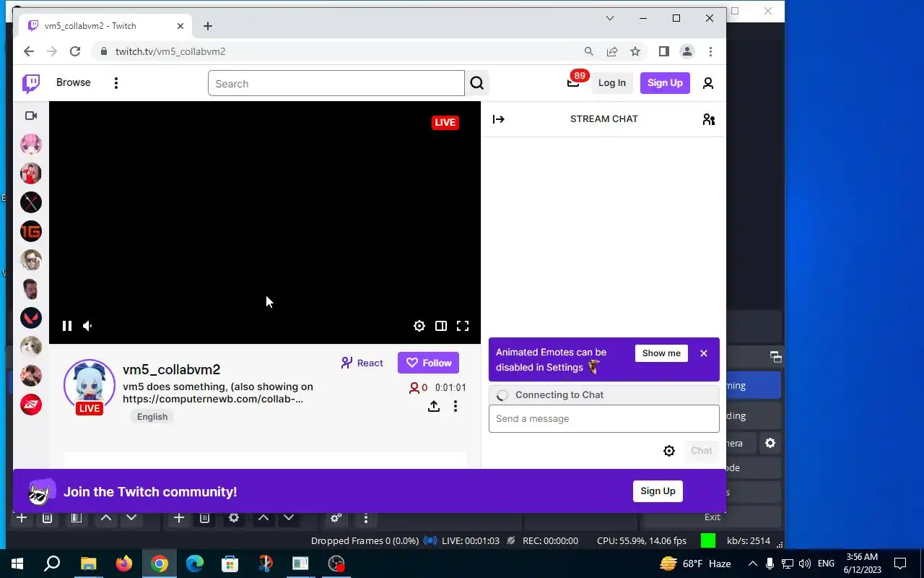Click the vm5_collabvm2 channel name
This screenshot has width=924, height=578.
pos(172,370)
